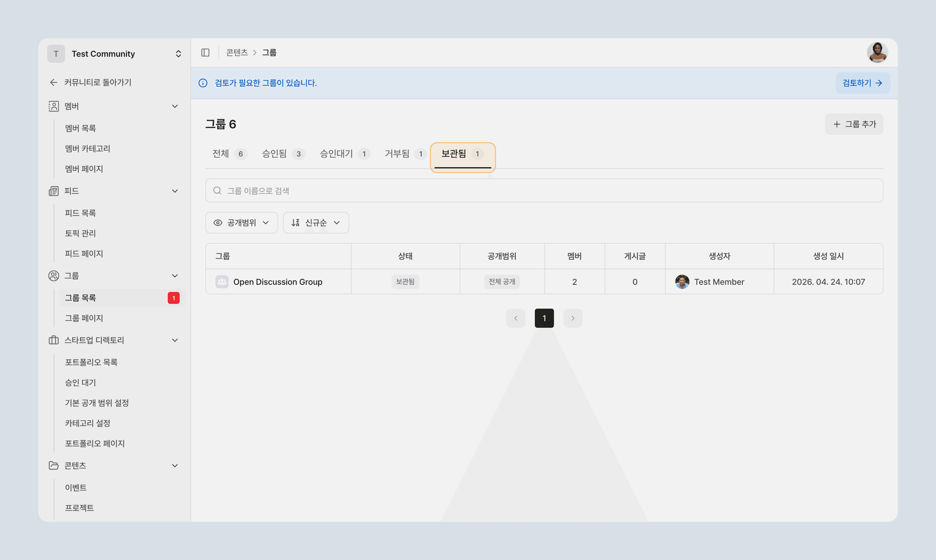Screen dimensions: 936x560
Task: Click the 생성자 column header
Action: tap(719, 256)
